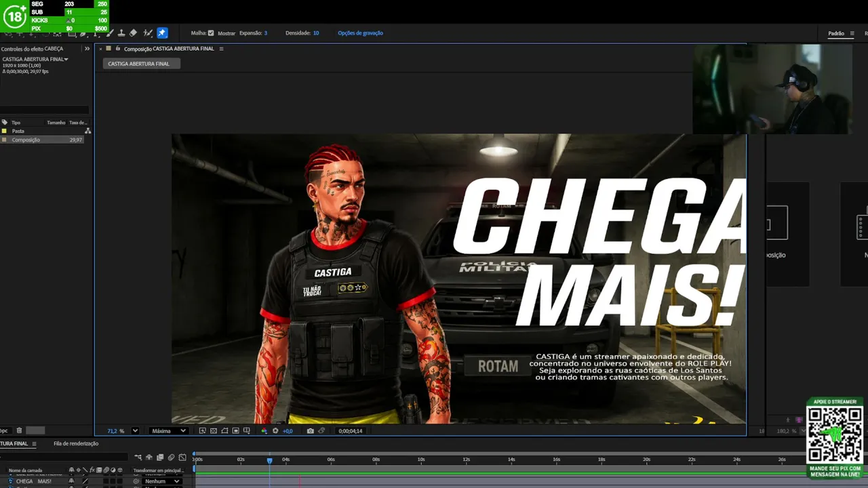The width and height of the screenshot is (868, 488).
Task: Click the Fast Previews icon below the viewer
Action: pyautogui.click(x=203, y=430)
